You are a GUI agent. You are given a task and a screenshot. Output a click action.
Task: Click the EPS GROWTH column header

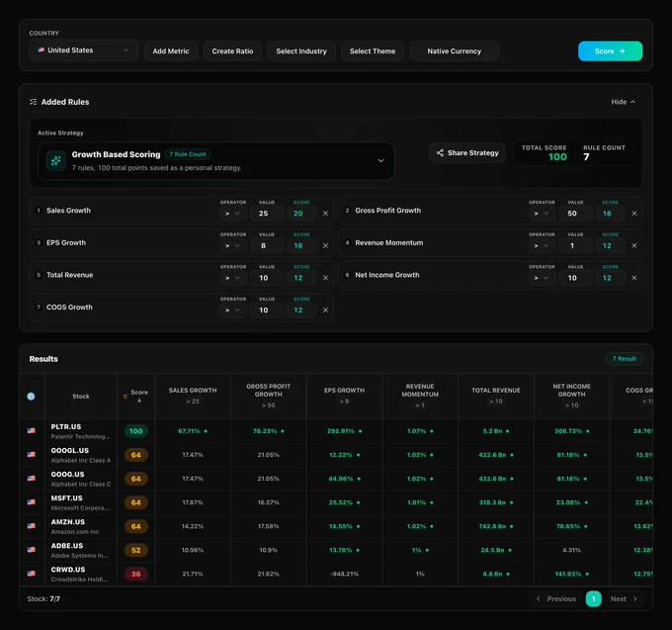pyautogui.click(x=344, y=396)
